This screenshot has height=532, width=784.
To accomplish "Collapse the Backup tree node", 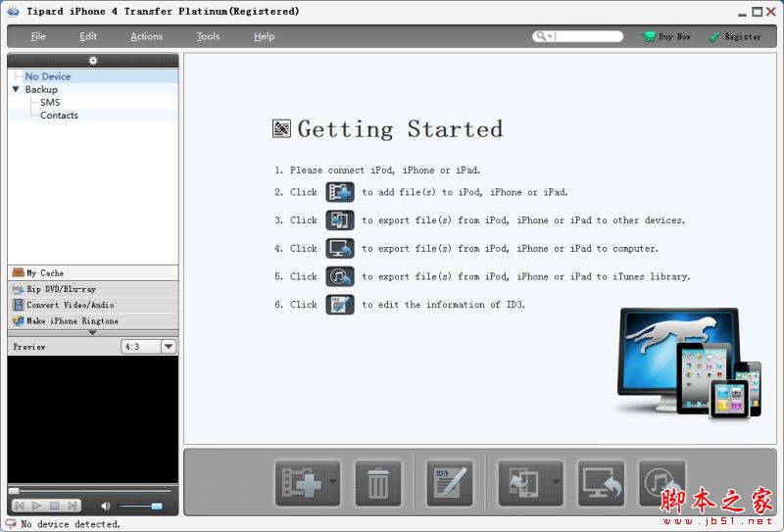I will (x=16, y=89).
